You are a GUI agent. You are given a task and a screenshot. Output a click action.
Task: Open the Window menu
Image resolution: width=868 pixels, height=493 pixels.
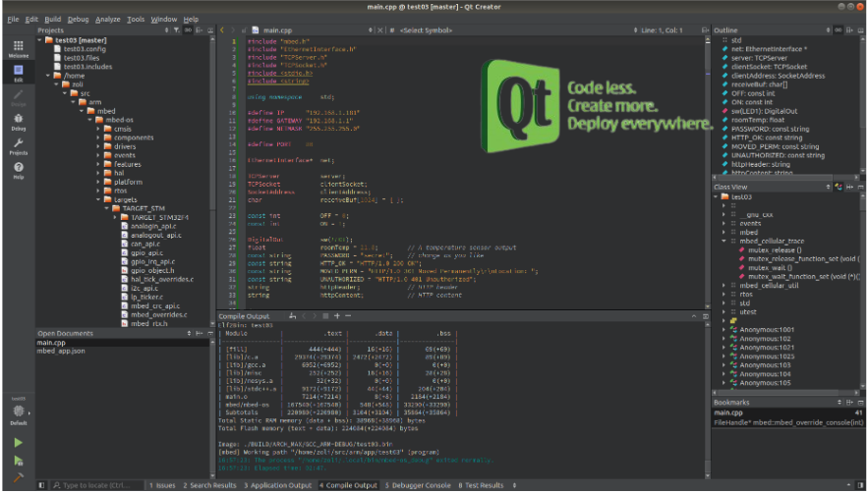point(164,19)
